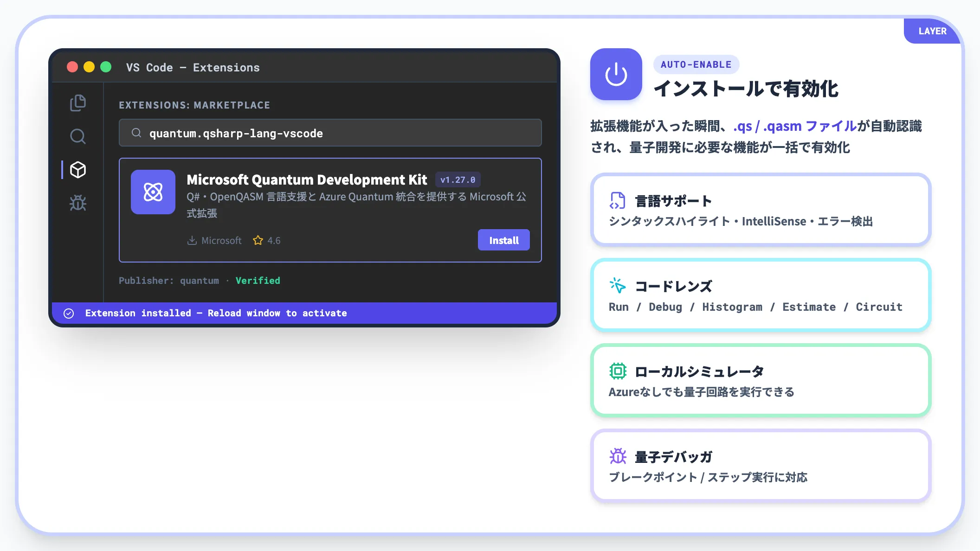Select the 言語サポート feature card

761,210
